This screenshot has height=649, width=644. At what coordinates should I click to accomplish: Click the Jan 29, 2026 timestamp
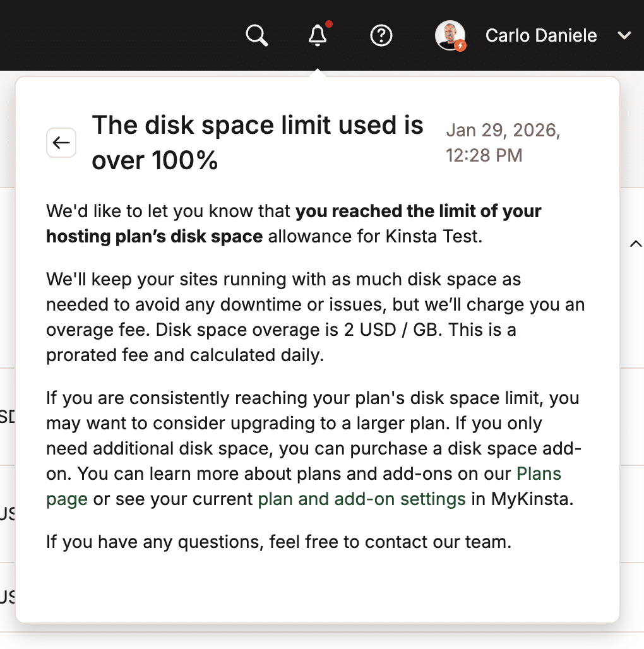pyautogui.click(x=503, y=142)
